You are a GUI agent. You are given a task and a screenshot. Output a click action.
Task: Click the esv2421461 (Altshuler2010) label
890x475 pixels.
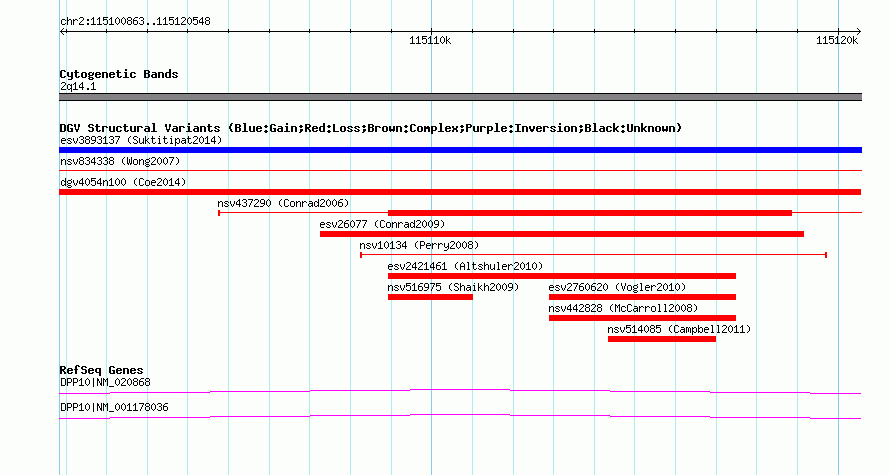(x=465, y=266)
